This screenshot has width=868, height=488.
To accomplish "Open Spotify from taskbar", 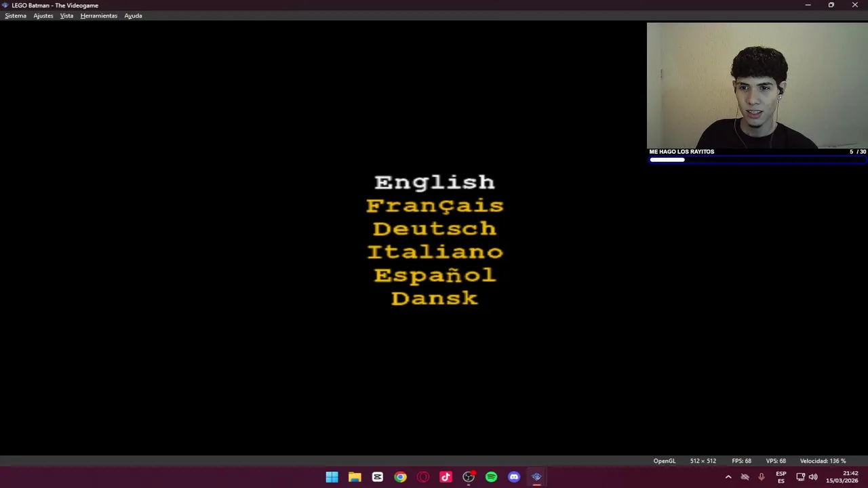I will pyautogui.click(x=491, y=477).
